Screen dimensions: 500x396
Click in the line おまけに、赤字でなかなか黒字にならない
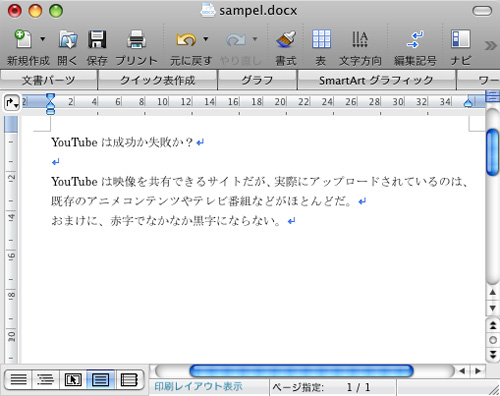[x=166, y=221]
